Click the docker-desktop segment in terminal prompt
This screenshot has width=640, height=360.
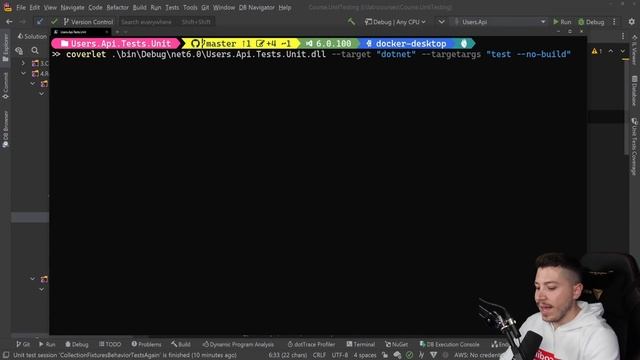coord(407,43)
